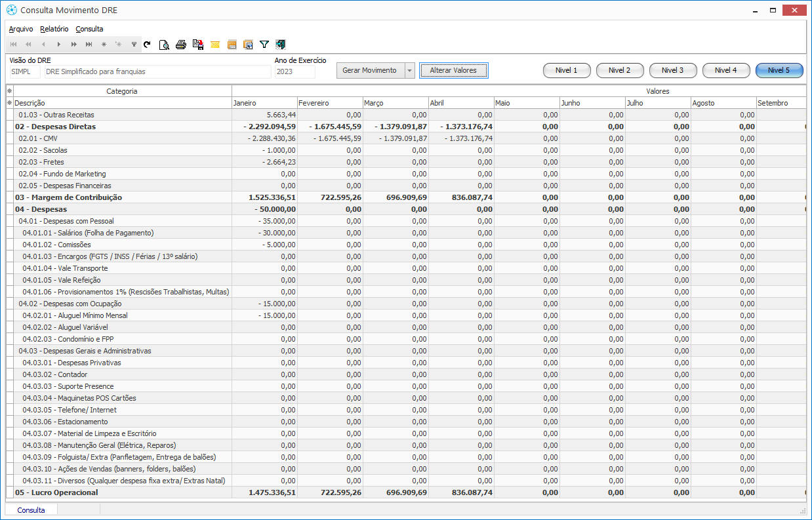Select row 03 - Margem de Contribuição
This screenshot has height=520, width=812.
point(406,197)
